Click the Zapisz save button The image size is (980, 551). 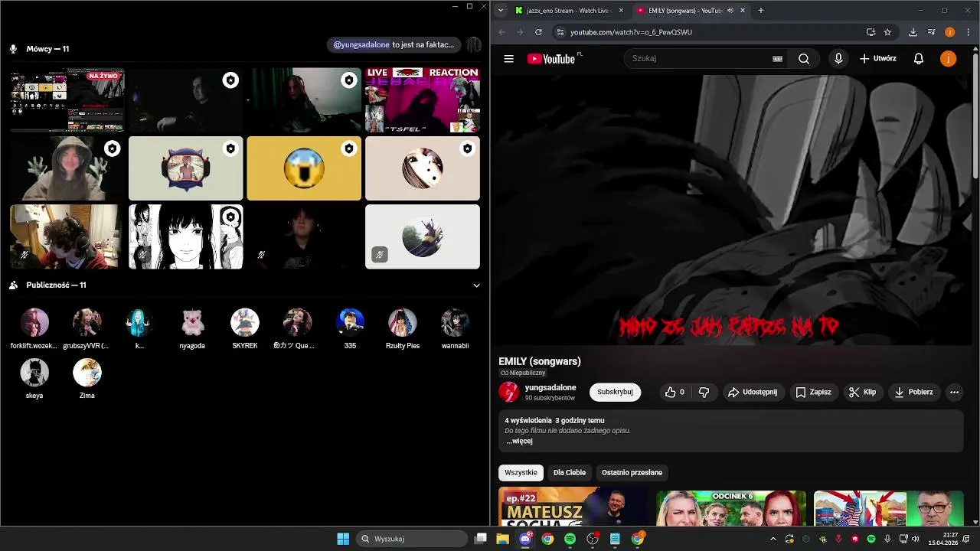coord(813,392)
